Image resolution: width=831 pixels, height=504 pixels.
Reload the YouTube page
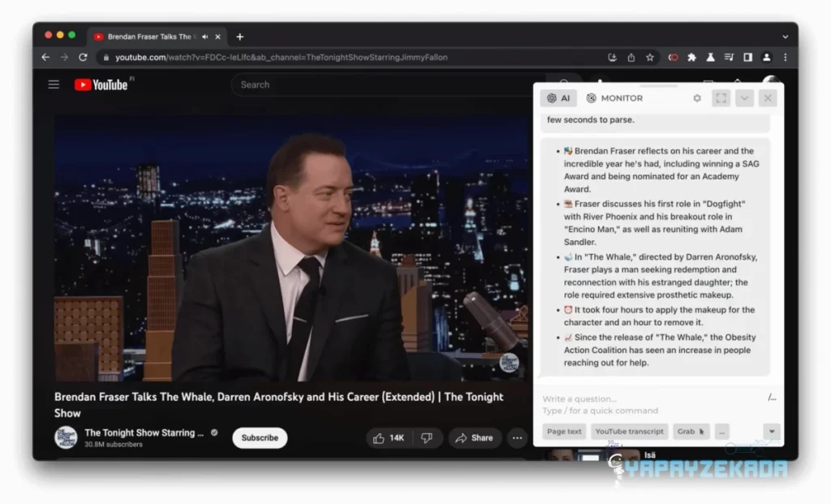pos(84,58)
